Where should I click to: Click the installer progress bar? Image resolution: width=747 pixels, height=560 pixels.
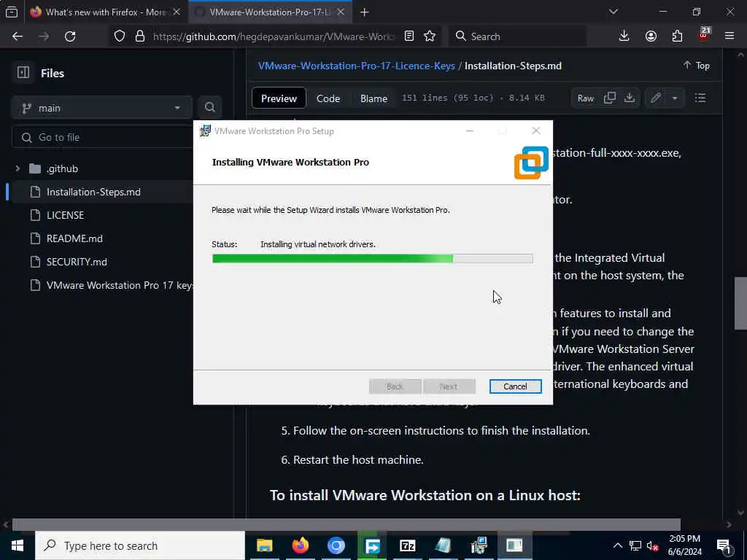(372, 259)
